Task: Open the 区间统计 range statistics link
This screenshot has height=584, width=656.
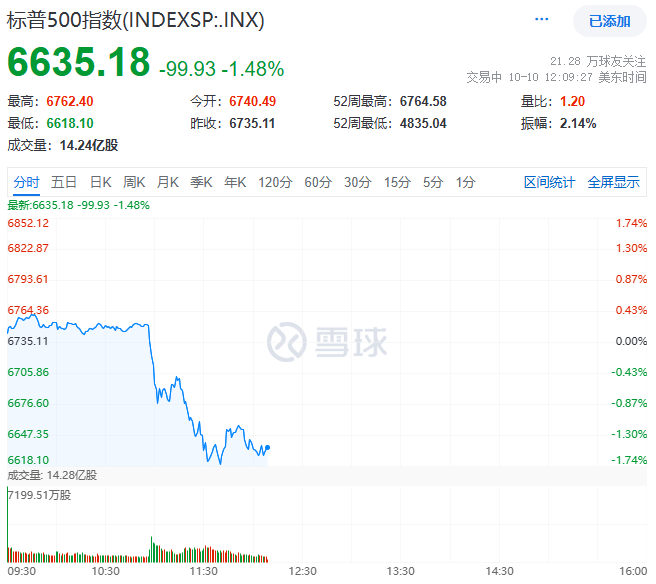Action: (550, 182)
